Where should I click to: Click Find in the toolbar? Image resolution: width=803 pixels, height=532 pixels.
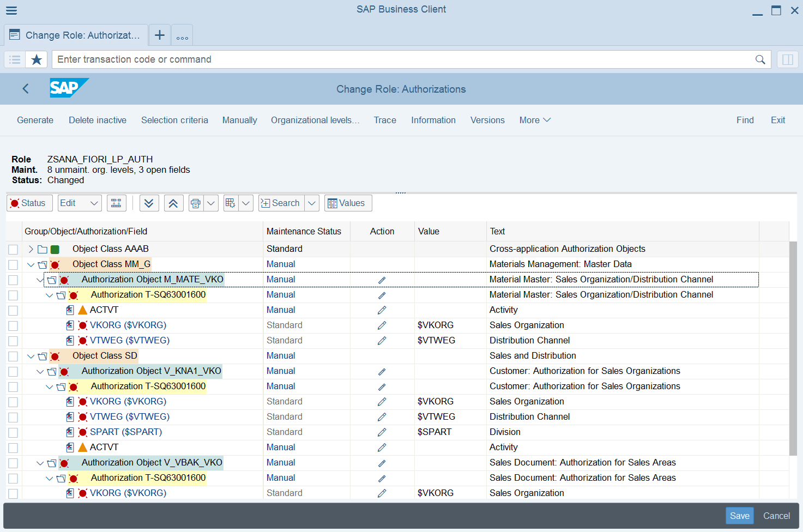tap(745, 120)
